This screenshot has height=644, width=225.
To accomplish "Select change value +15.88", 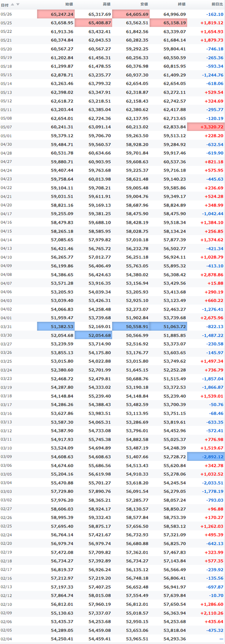I will [x=215, y=283].
